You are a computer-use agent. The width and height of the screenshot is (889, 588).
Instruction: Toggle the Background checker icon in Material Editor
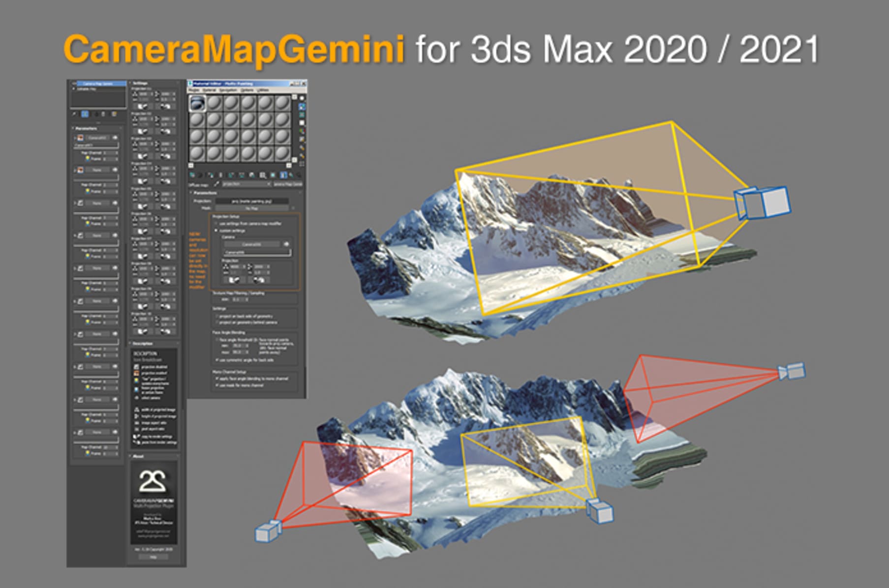(x=302, y=115)
